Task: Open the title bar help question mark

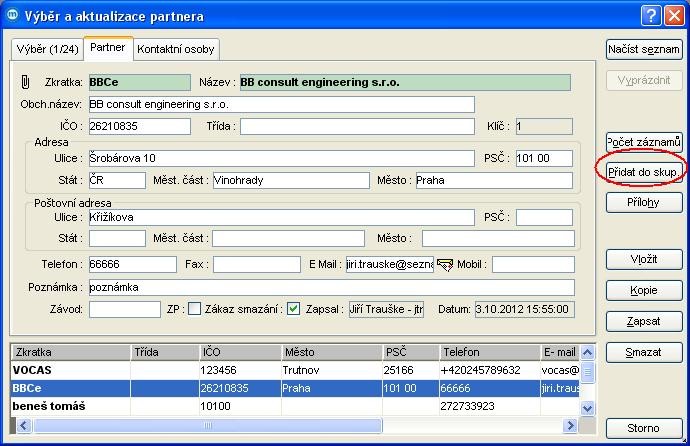Action: click(x=651, y=16)
